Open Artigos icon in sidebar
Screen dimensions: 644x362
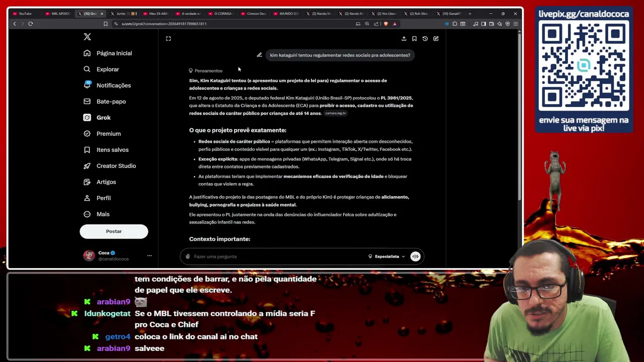pos(87,182)
